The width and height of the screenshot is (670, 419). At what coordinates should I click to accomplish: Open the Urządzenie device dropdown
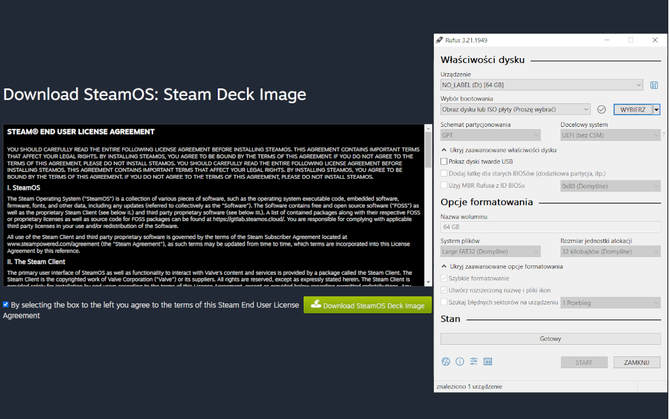coord(541,85)
